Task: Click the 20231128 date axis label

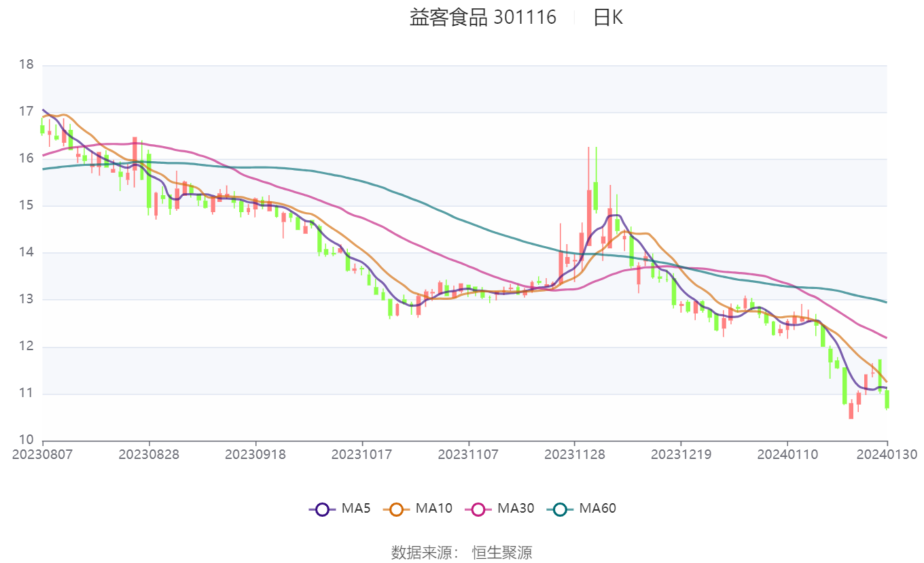Action: tap(575, 454)
